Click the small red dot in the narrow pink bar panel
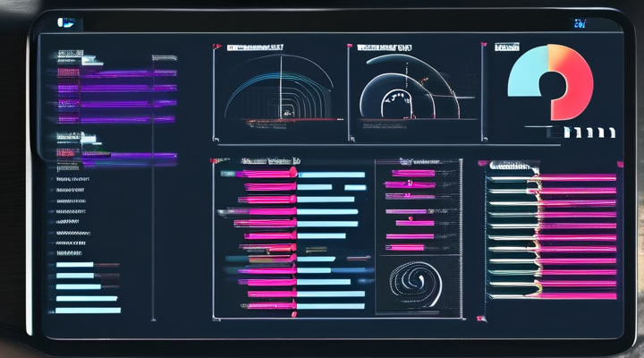 [x=411, y=217]
